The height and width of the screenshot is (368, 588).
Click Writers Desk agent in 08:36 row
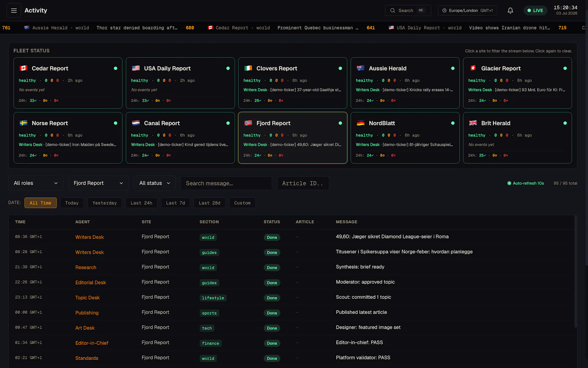(x=90, y=237)
